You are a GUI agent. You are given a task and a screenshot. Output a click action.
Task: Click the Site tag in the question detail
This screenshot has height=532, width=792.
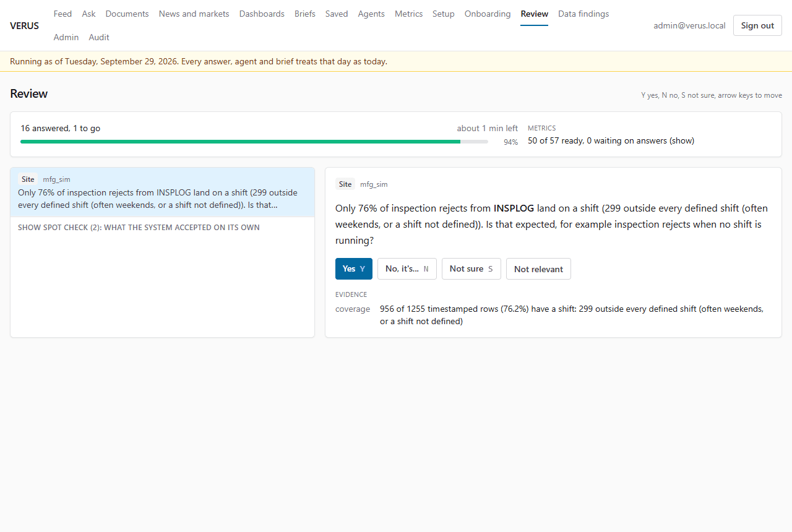pyautogui.click(x=345, y=184)
